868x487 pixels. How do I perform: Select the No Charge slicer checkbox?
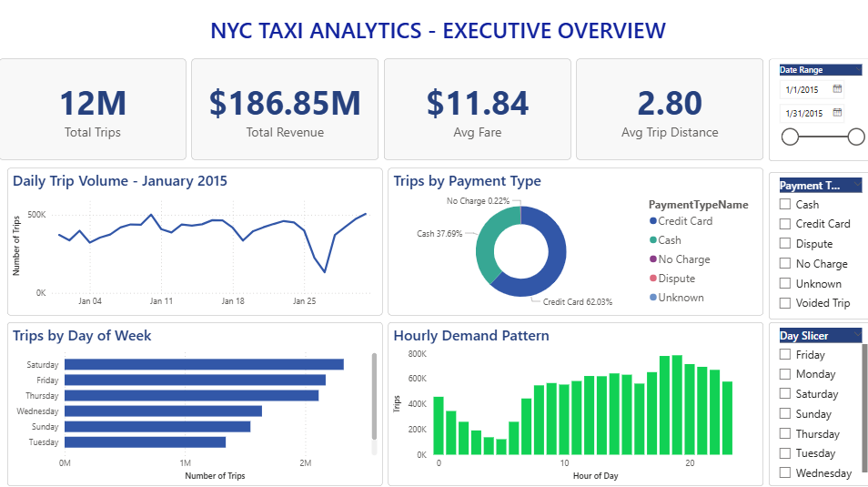(785, 263)
